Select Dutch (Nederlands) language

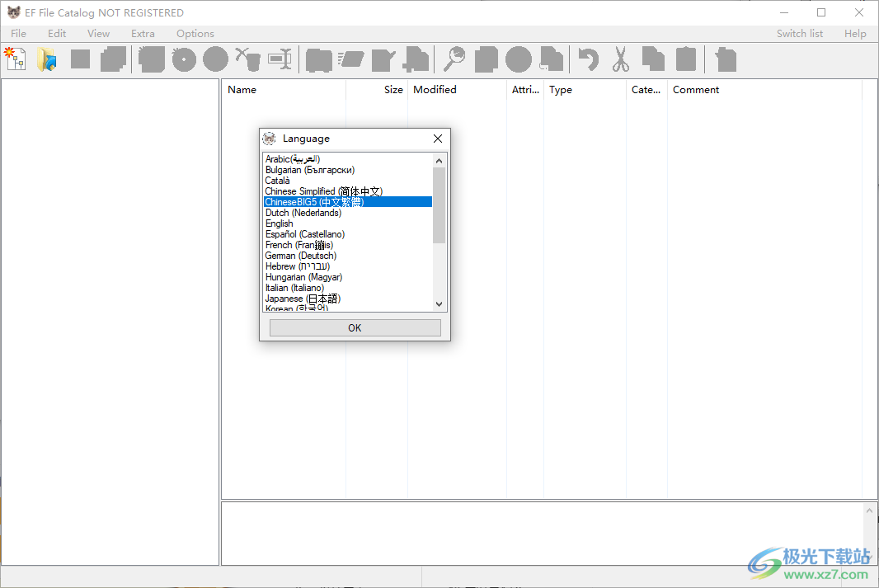pyautogui.click(x=348, y=213)
